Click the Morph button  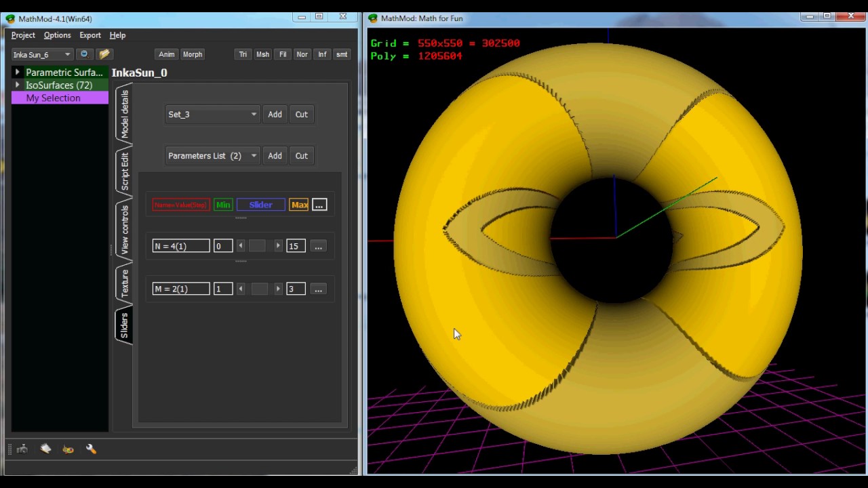[193, 54]
